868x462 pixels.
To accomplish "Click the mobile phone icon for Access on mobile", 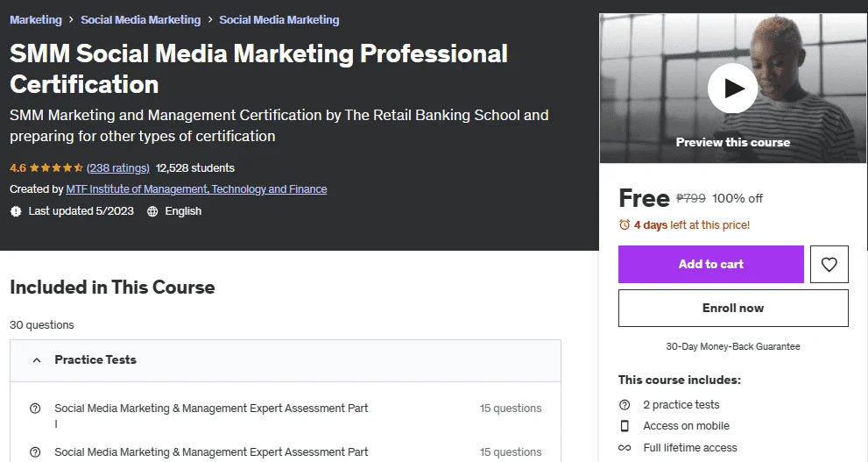I will (625, 426).
